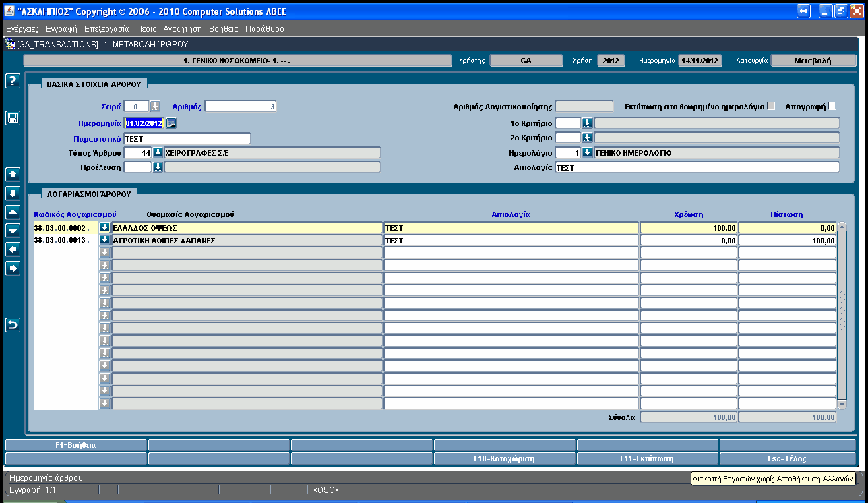Click the Τύπος Άρθρου code field 14
Viewport: 868px width, 503px height.
tap(138, 152)
